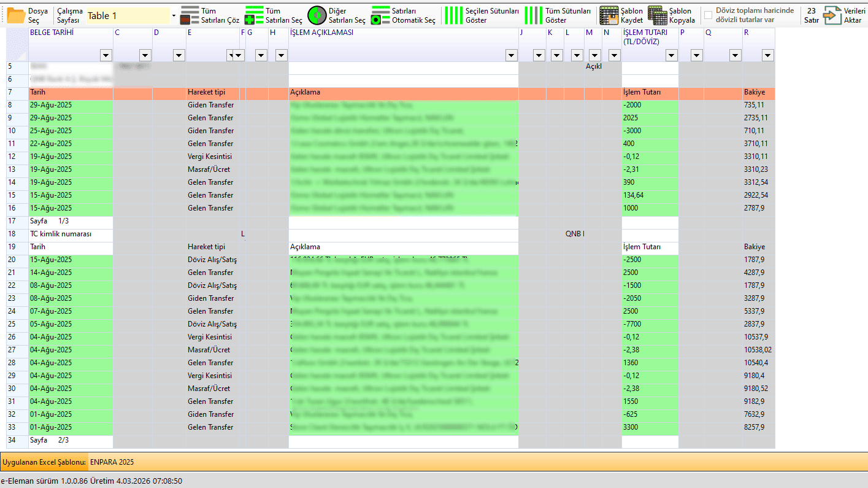Image resolution: width=868 pixels, height=488 pixels.
Task: Save template with Şablon Kaydet icon
Action: click(x=609, y=15)
